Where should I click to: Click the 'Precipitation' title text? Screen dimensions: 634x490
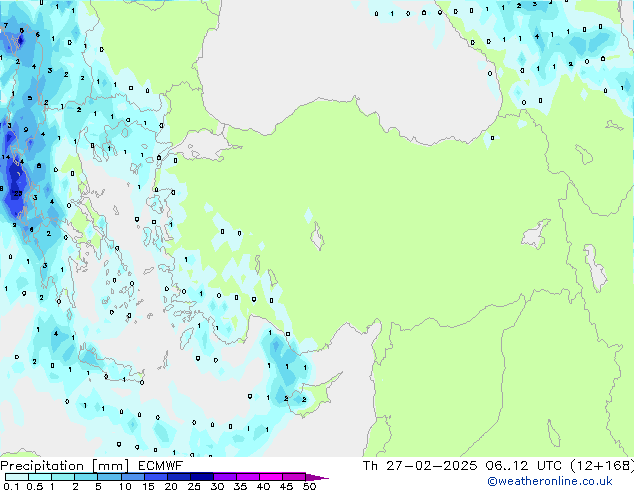[42, 466]
